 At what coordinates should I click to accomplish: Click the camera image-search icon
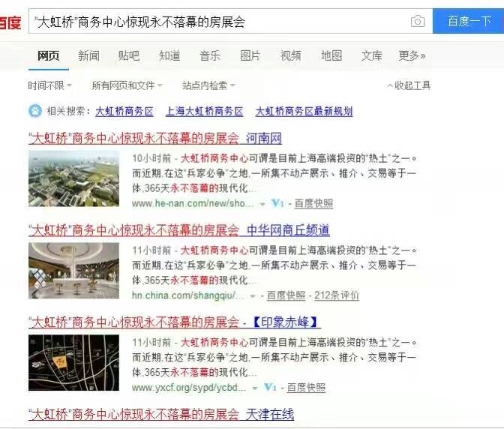pyautogui.click(x=418, y=22)
